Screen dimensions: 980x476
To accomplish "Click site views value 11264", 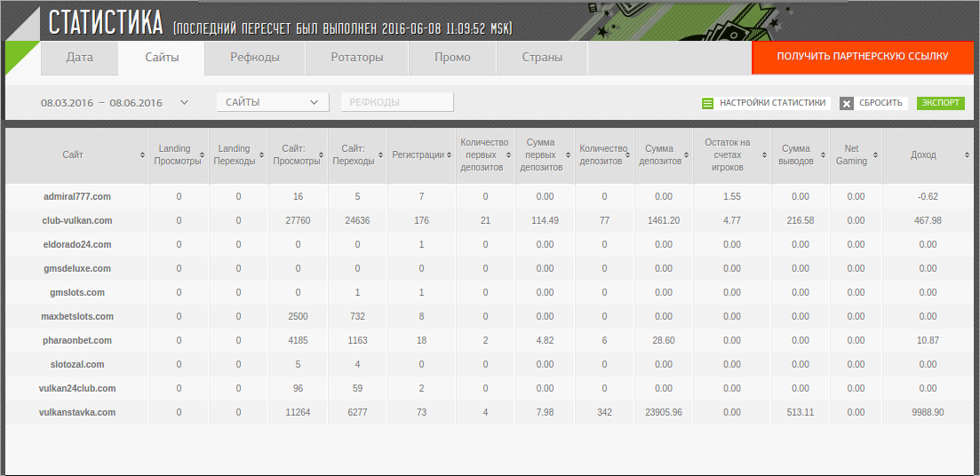I will tap(298, 412).
